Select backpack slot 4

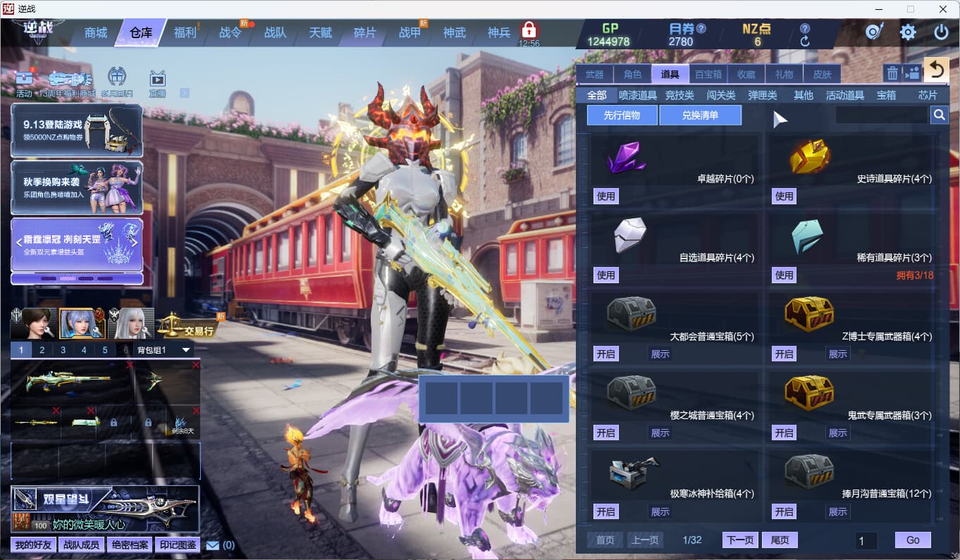(x=84, y=350)
